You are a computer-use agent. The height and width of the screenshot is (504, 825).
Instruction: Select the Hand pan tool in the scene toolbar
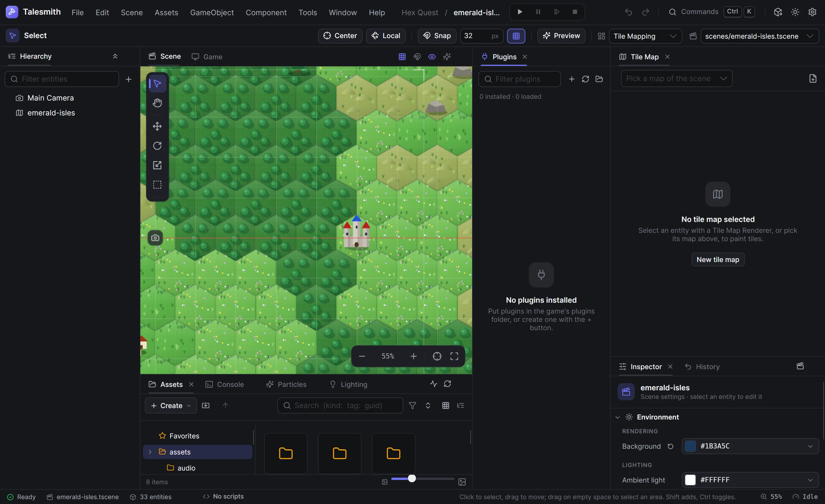click(157, 103)
